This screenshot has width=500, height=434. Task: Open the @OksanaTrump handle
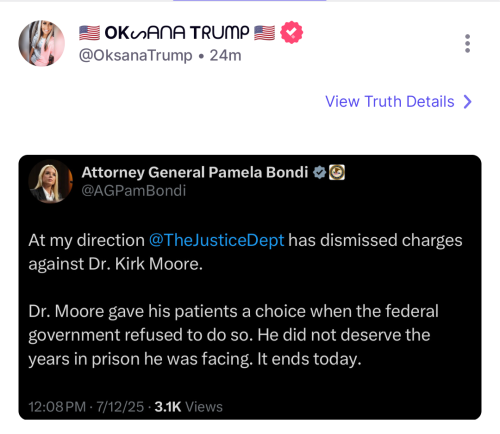point(136,55)
